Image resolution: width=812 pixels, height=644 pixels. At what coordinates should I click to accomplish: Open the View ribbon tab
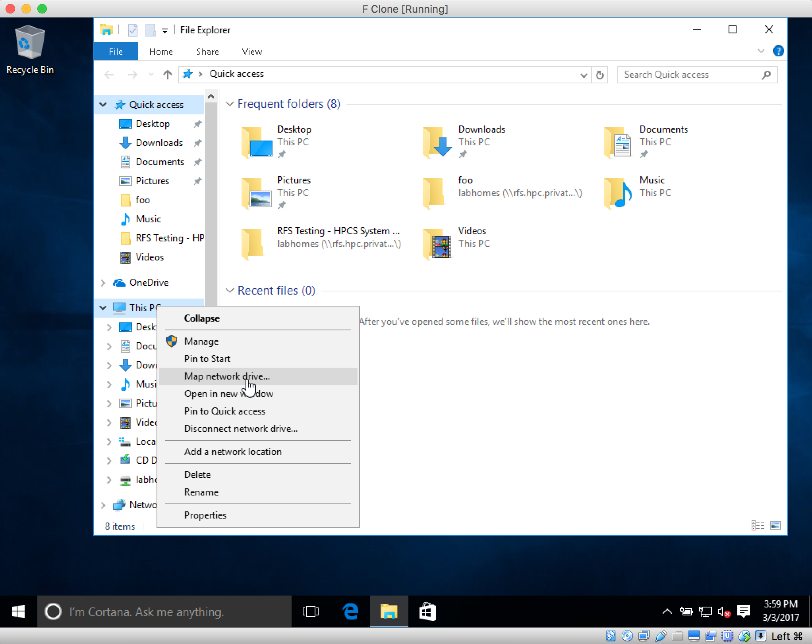coord(252,52)
